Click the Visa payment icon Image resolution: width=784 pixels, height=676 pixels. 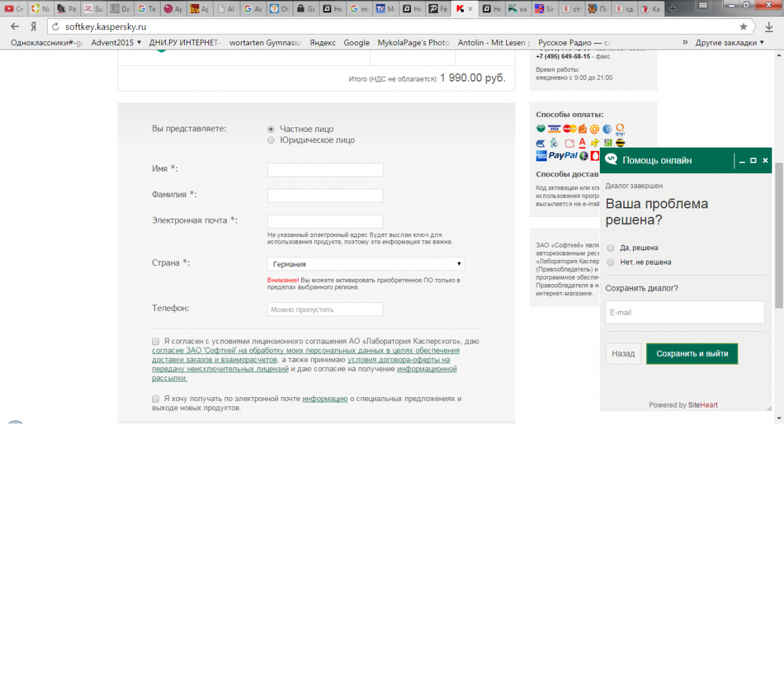click(x=554, y=129)
